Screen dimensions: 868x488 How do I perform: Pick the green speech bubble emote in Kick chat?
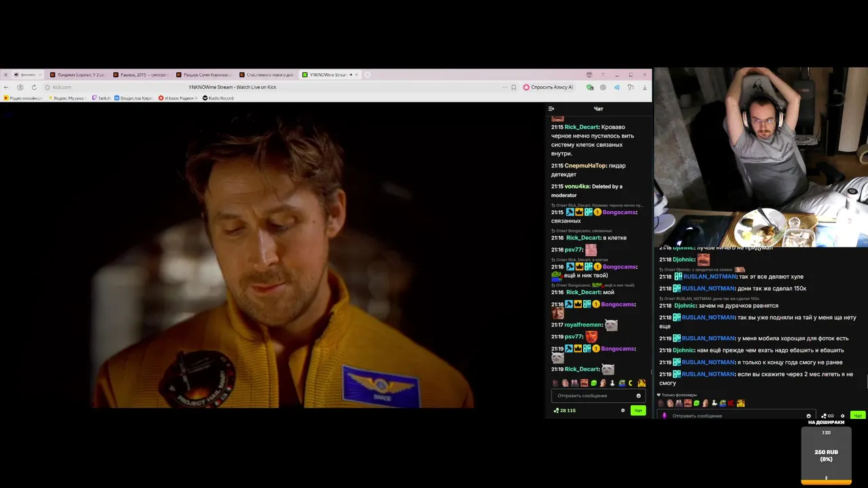coord(593,383)
